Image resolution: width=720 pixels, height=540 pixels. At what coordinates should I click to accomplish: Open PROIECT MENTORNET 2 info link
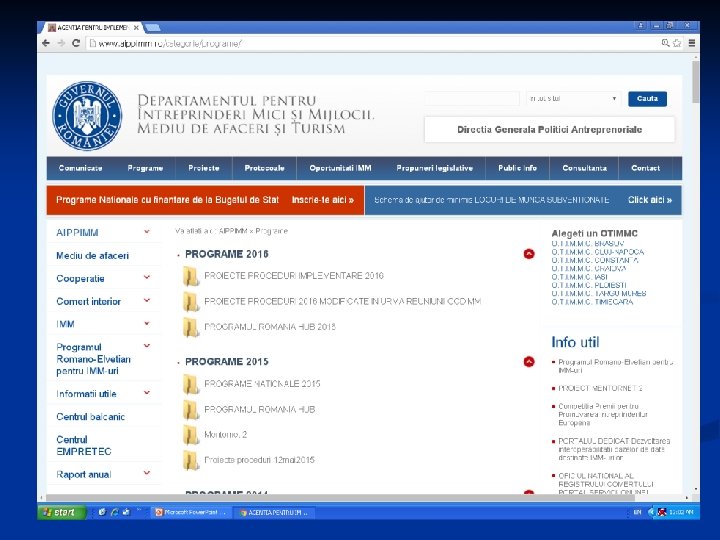pos(600,388)
